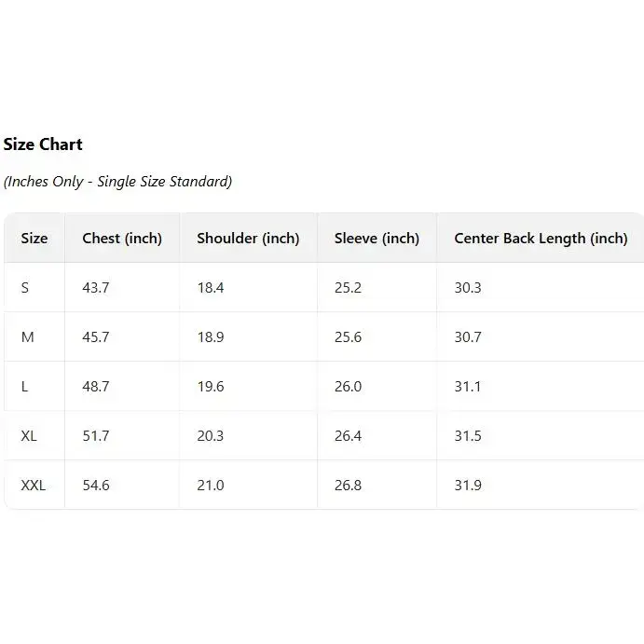Click the M size row label

pos(27,337)
